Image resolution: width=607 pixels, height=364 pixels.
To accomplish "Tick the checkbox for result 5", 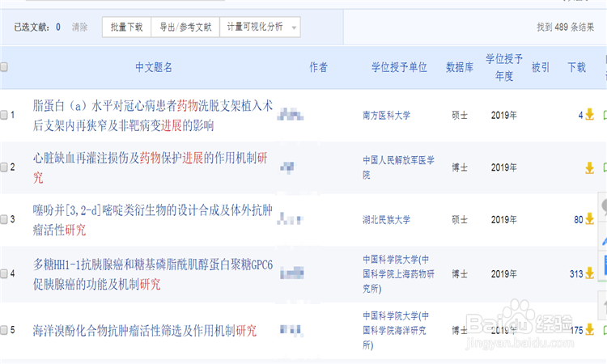I will tap(4, 330).
